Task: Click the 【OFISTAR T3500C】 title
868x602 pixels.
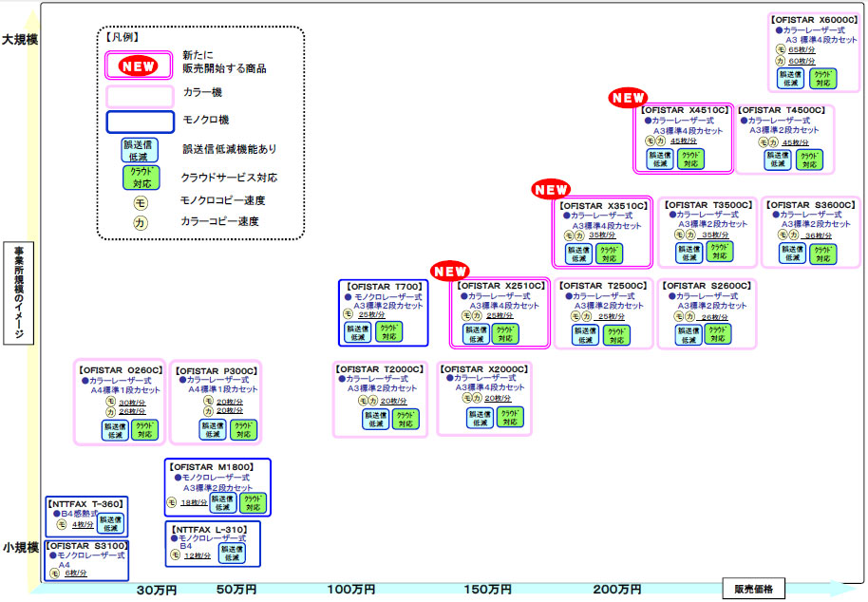Action: click(708, 205)
